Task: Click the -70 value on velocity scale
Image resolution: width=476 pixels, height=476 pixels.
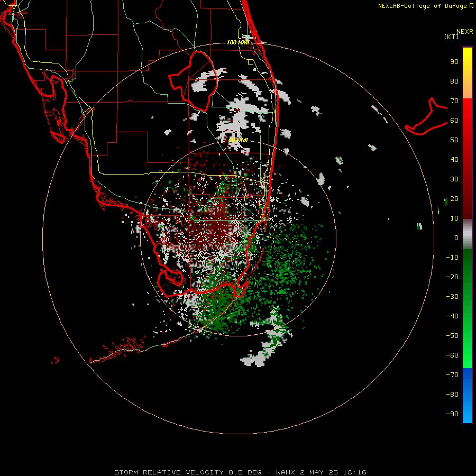Action: (452, 375)
